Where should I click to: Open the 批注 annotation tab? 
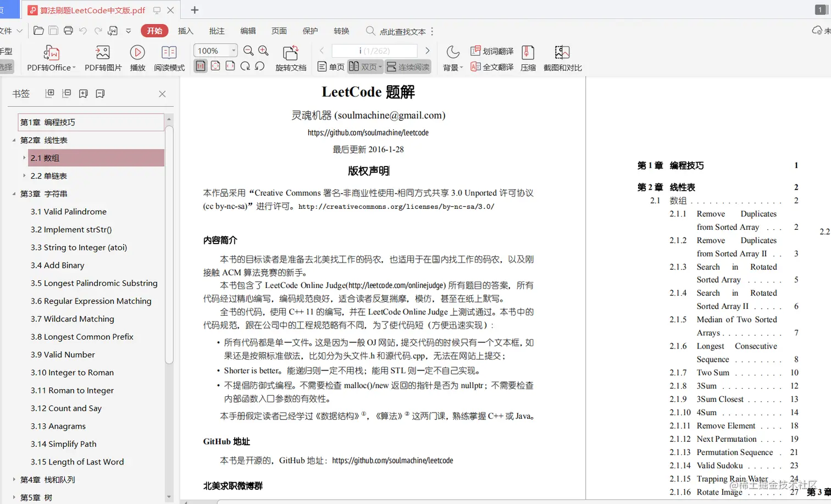coord(217,31)
